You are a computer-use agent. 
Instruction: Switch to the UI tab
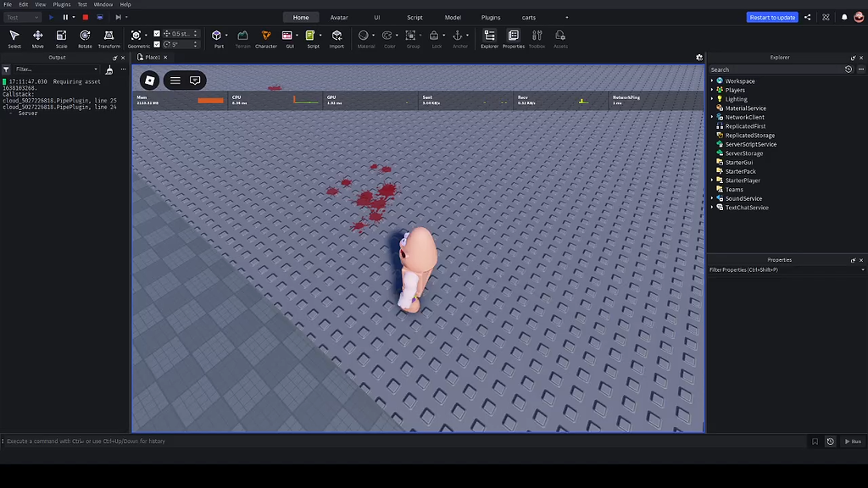point(377,18)
